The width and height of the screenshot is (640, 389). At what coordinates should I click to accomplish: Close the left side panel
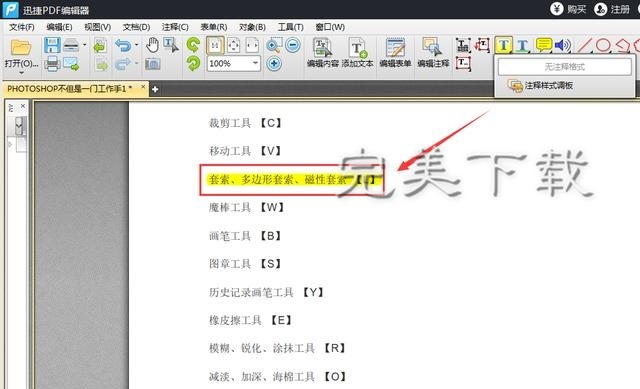tap(23, 106)
